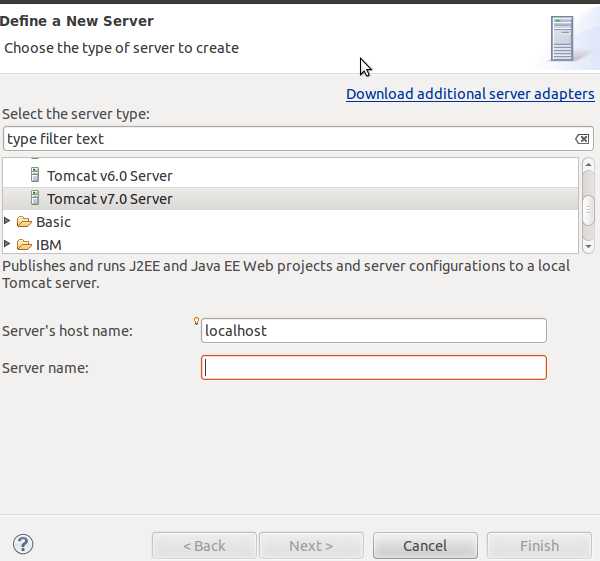
Task: Click the Tomcat server description text
Action: pos(286,274)
